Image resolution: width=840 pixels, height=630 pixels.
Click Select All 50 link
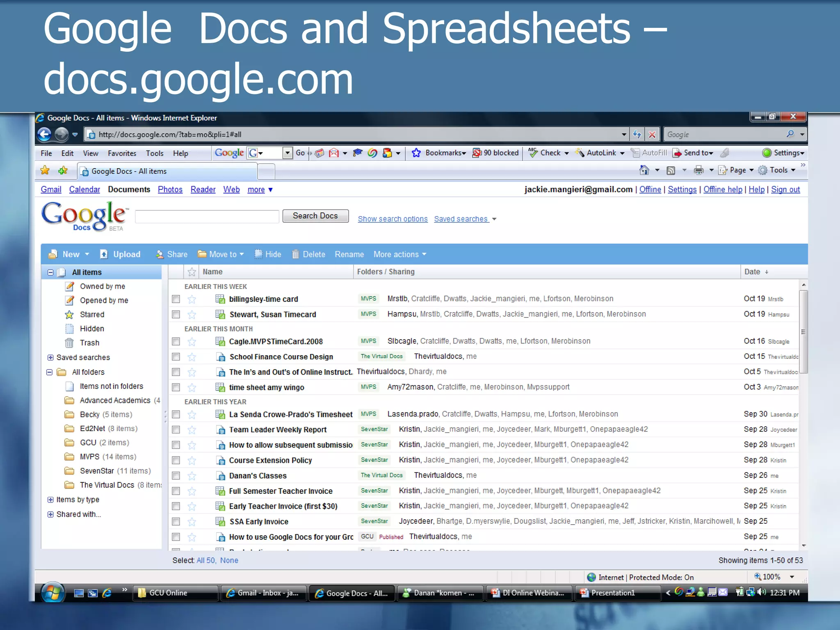pyautogui.click(x=205, y=560)
